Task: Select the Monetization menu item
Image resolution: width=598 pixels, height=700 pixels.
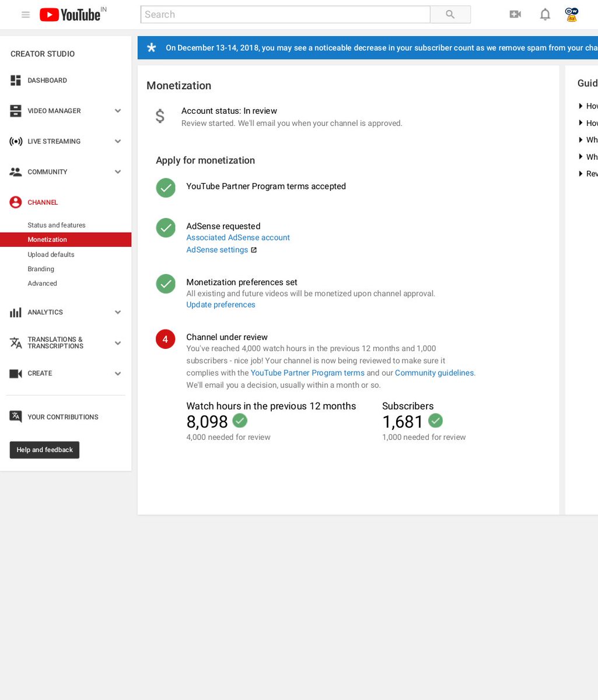Action: pyautogui.click(x=65, y=240)
